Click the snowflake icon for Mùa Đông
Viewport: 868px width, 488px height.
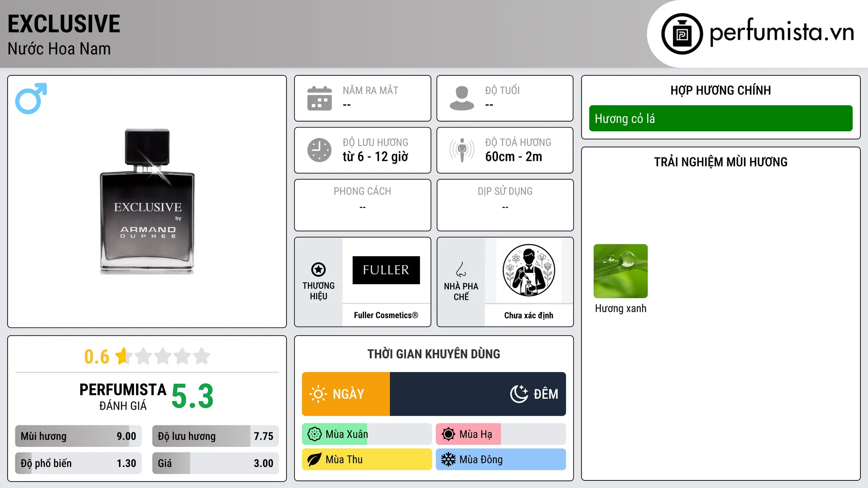[448, 460]
